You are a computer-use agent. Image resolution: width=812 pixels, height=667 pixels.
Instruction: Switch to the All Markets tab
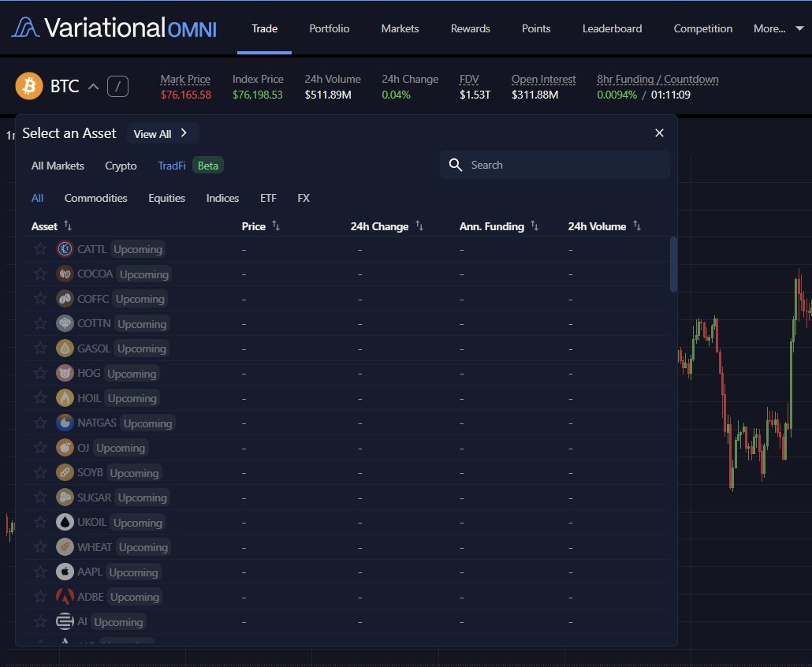[58, 166]
